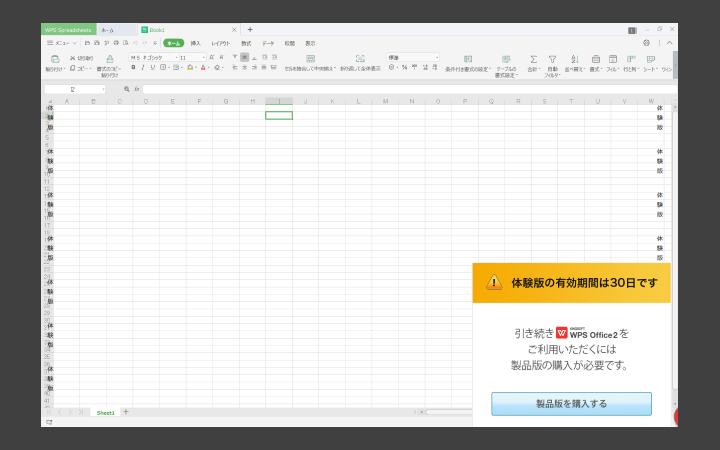720x450 pixels.
Task: Decrease font size with the smaller A
Action: pos(221,57)
